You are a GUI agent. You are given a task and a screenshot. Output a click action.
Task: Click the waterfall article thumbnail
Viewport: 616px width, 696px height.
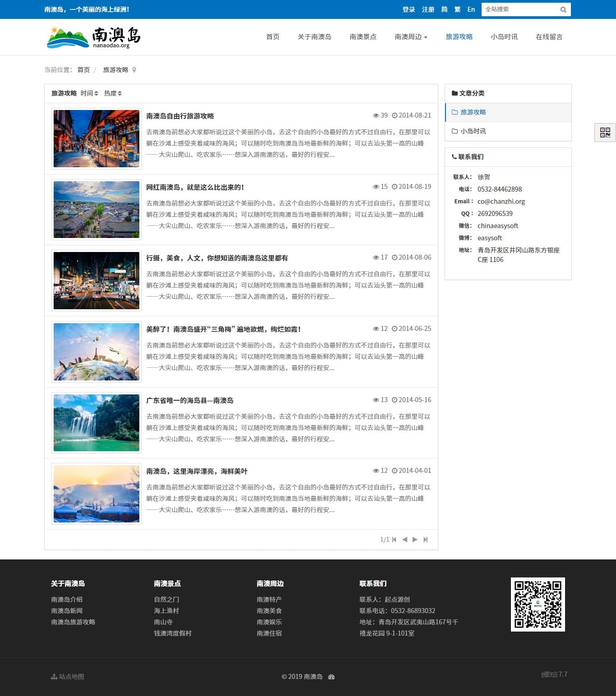97,423
